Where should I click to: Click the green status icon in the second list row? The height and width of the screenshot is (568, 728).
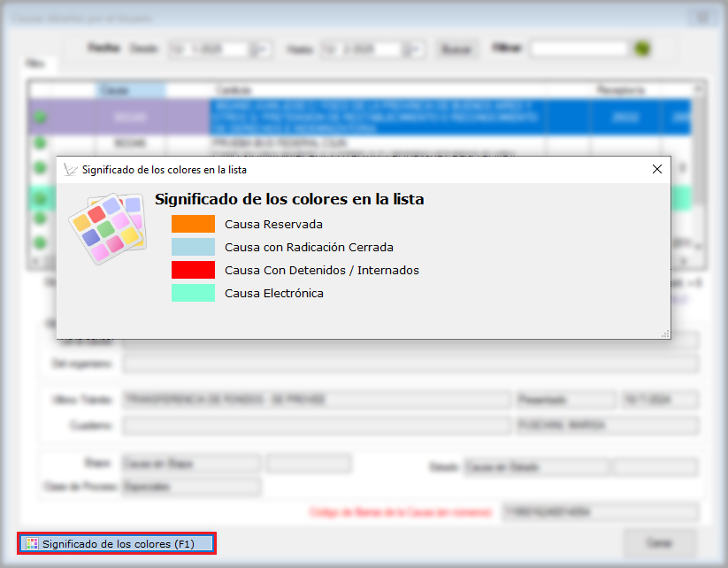tap(40, 142)
